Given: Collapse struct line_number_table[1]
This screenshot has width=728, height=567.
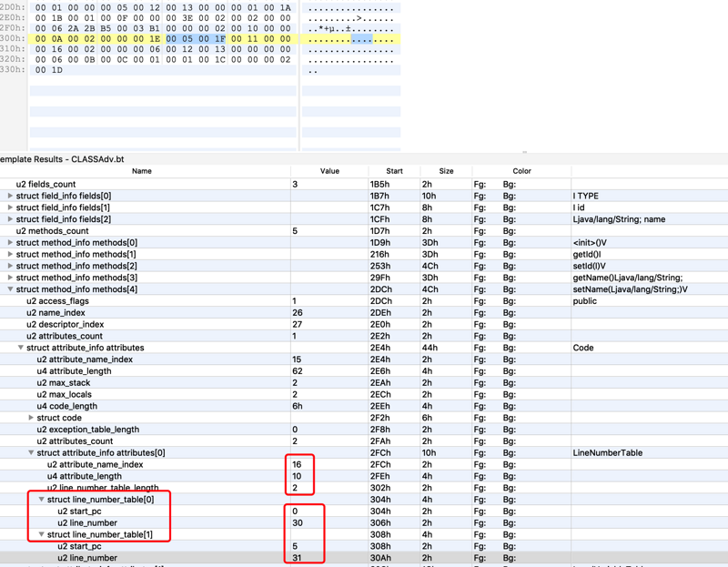Looking at the screenshot, I should coord(41,534).
